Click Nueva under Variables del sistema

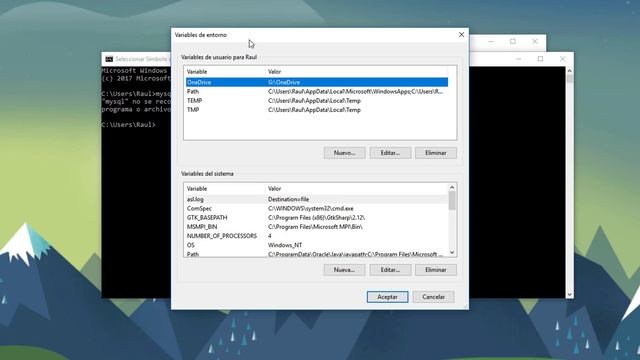(x=344, y=270)
